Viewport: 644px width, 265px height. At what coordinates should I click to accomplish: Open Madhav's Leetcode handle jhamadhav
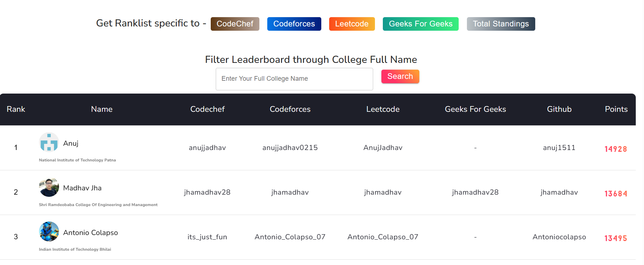tap(383, 192)
